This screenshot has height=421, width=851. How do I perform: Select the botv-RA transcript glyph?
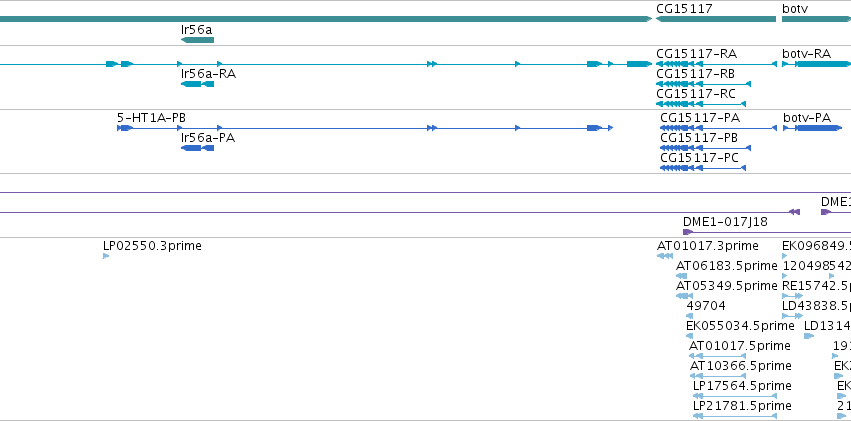(816, 64)
